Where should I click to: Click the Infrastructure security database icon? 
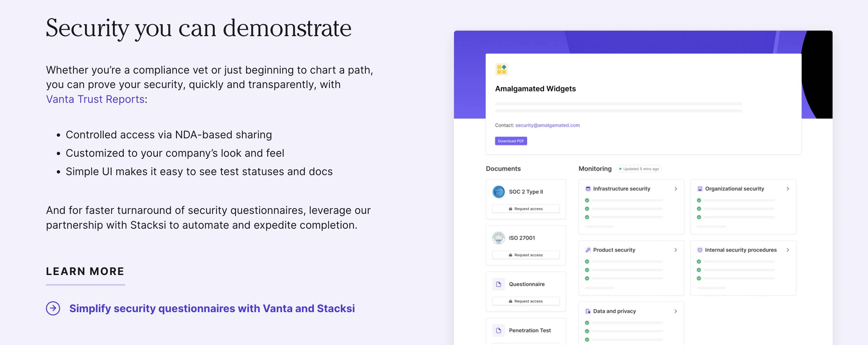click(588, 189)
